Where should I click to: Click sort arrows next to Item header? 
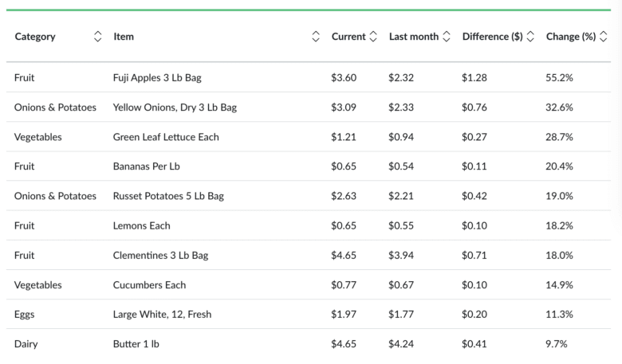click(316, 37)
